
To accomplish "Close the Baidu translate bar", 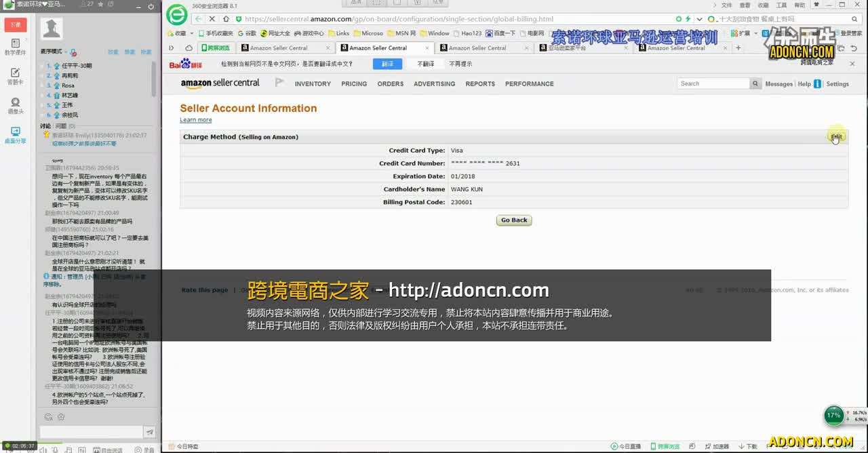I will [852, 64].
